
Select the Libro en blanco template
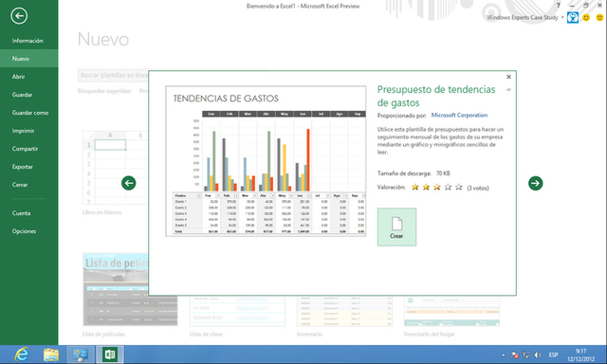coord(116,168)
